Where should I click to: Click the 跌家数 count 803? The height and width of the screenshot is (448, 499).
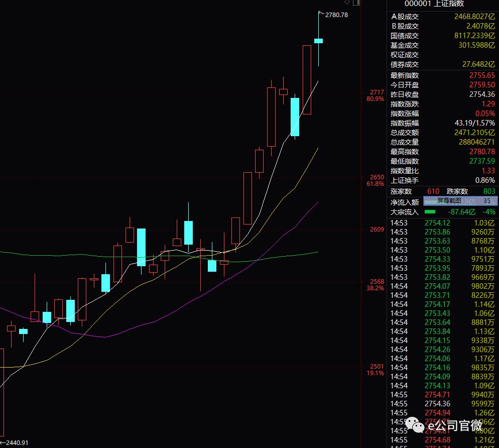(489, 191)
